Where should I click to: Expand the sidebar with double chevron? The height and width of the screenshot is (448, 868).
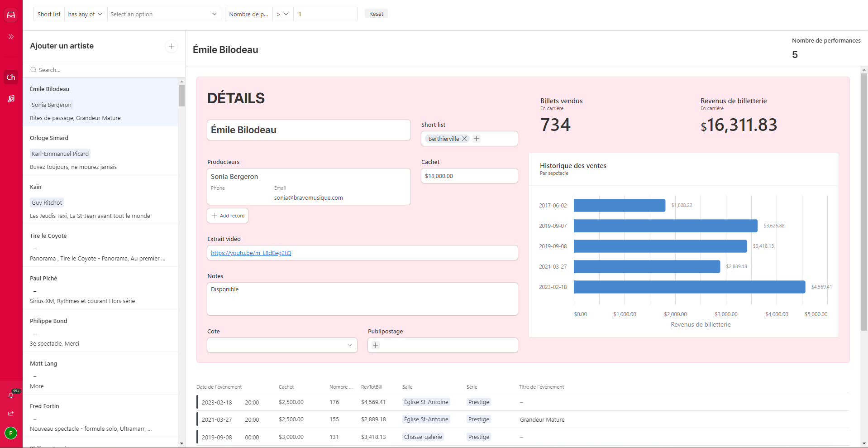click(11, 37)
